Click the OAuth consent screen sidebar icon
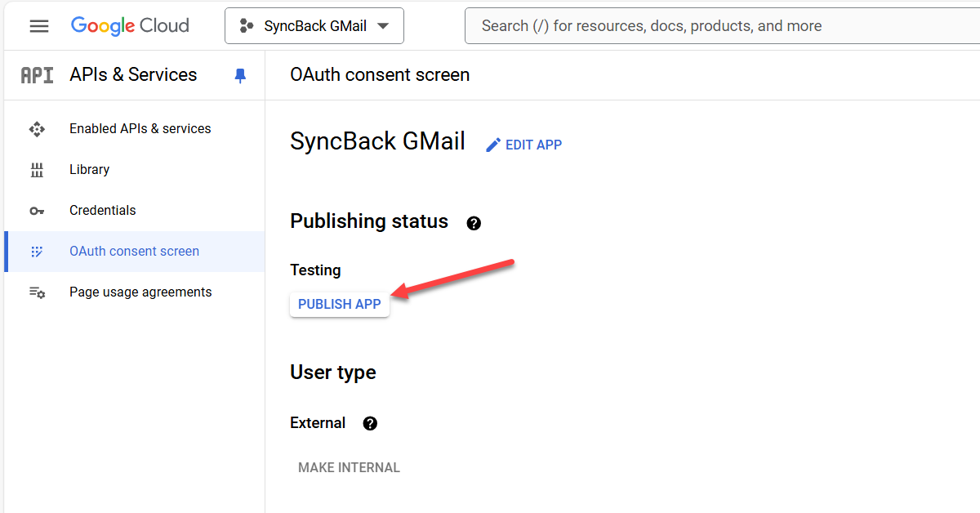This screenshot has height=513, width=980. pyautogui.click(x=37, y=252)
